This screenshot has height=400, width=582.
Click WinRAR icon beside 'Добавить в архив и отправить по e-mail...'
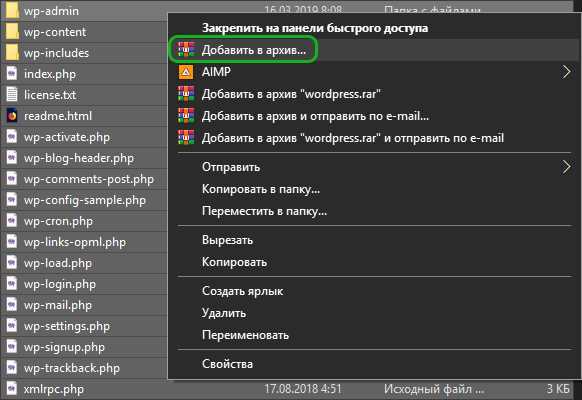pyautogui.click(x=186, y=115)
